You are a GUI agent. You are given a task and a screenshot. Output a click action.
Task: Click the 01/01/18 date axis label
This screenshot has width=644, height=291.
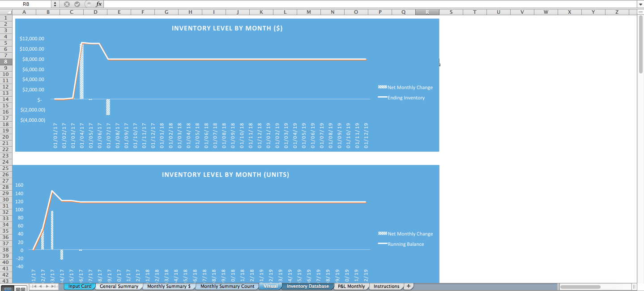pos(162,136)
